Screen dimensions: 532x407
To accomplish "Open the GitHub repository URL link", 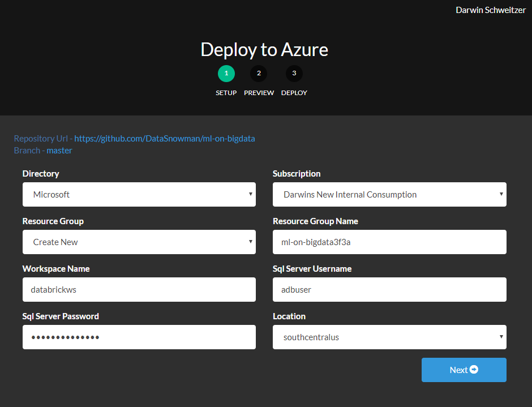I will click(165, 139).
